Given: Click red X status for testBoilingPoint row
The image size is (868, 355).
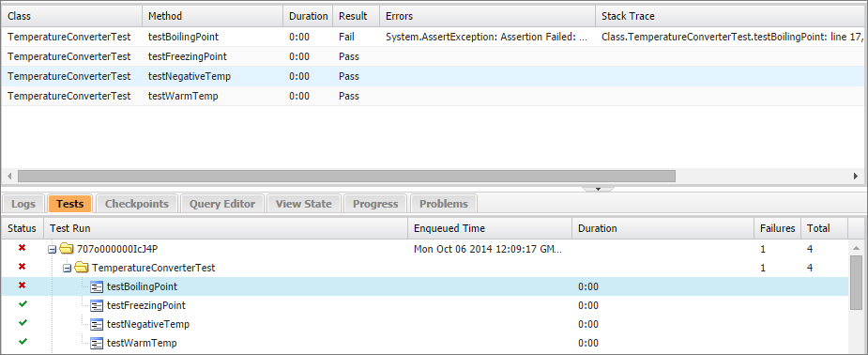Looking at the screenshot, I should pos(23,286).
